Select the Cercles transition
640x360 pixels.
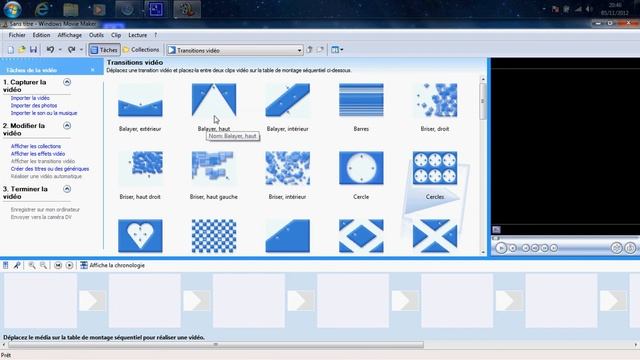coord(435,168)
